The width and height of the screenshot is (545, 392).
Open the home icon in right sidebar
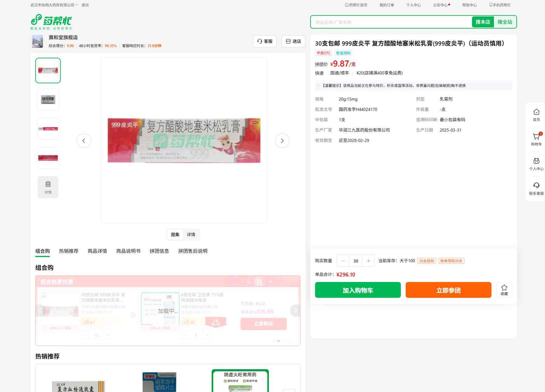tap(536, 112)
